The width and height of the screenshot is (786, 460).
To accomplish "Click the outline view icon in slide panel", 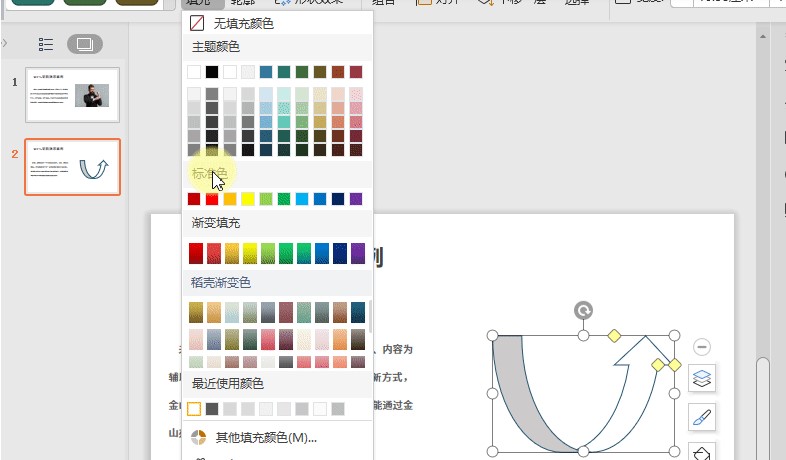I will [46, 44].
